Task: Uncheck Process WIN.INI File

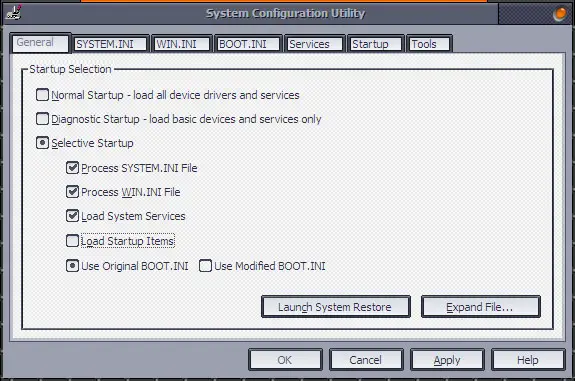Action: coord(72,192)
